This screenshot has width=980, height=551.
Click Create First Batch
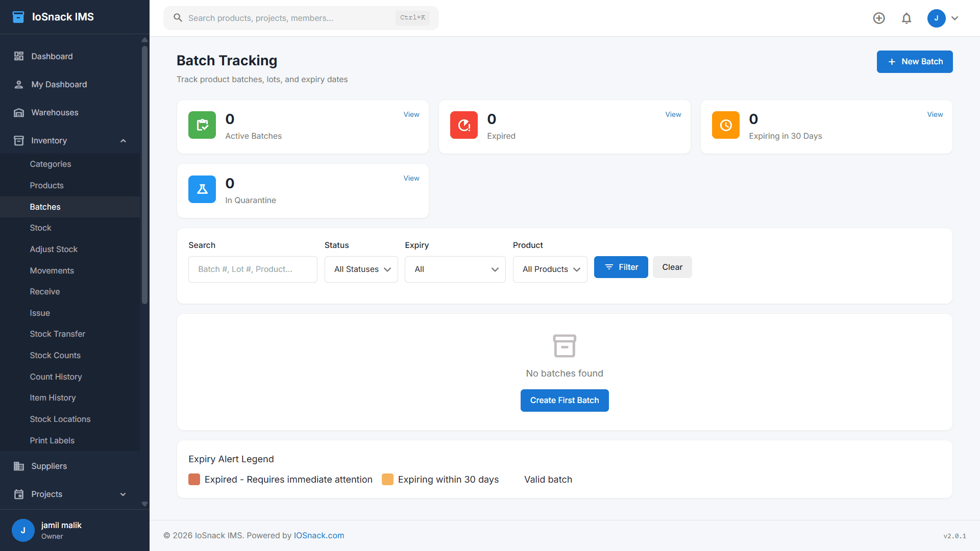click(565, 400)
